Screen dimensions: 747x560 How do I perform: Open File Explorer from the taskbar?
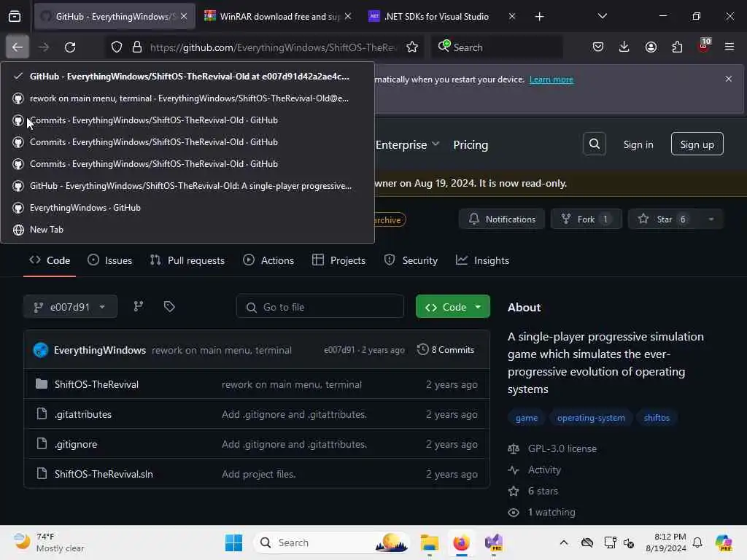tap(429, 542)
